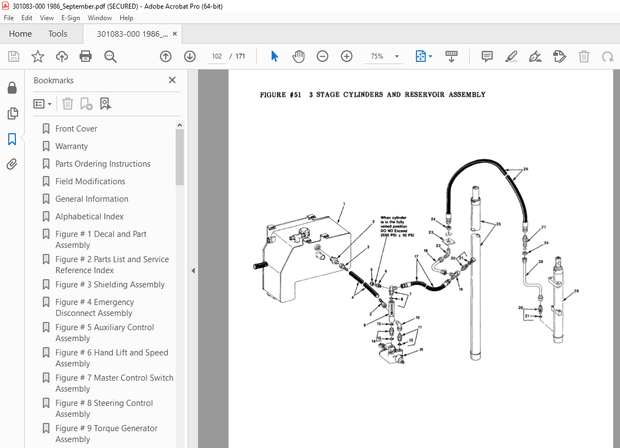
Task: Open Figure # 9 Torque Generator bookmark
Action: point(106,433)
